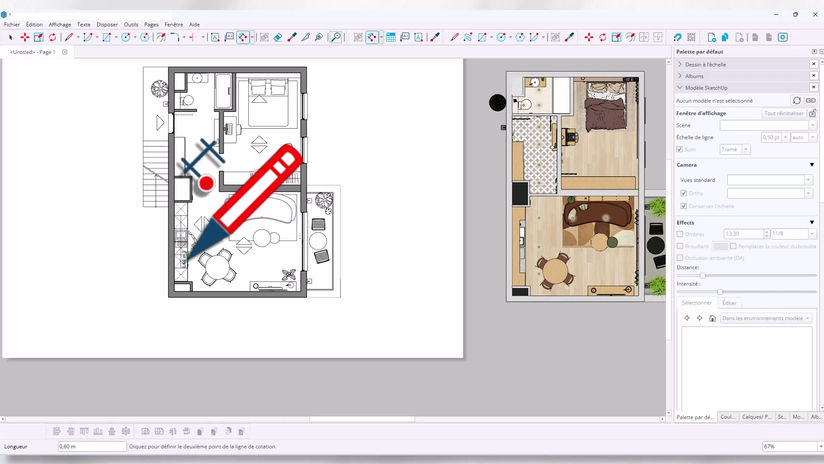824x464 pixels.
Task: Click the forward arrow in styles browser
Action: coord(699,318)
